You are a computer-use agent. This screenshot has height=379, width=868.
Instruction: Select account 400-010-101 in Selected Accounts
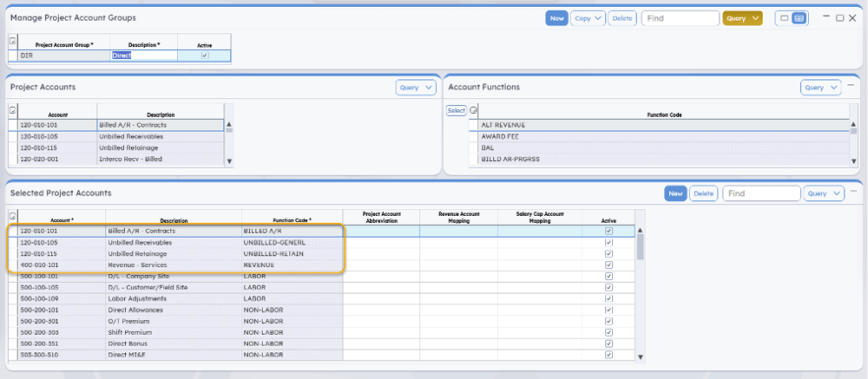(62, 265)
